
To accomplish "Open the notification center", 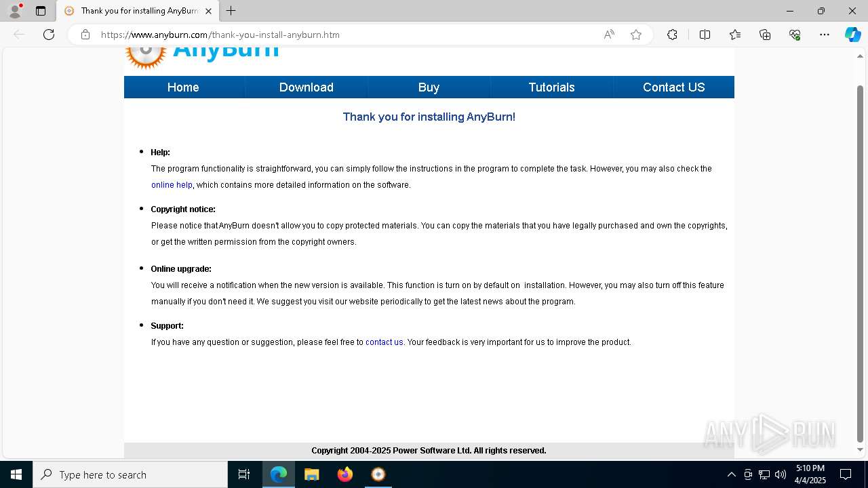I will click(x=846, y=474).
